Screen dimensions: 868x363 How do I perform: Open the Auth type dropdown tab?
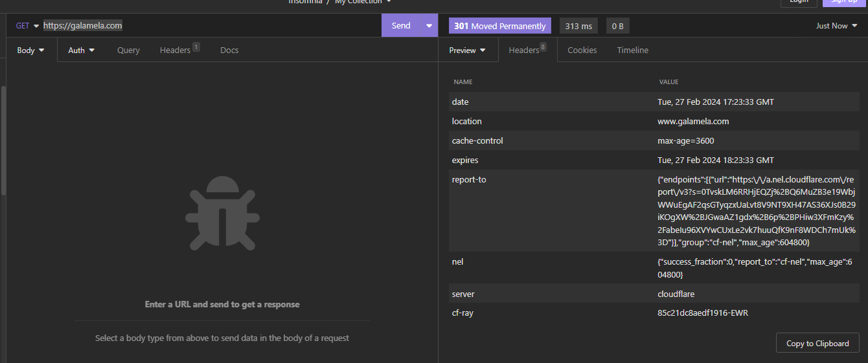82,50
